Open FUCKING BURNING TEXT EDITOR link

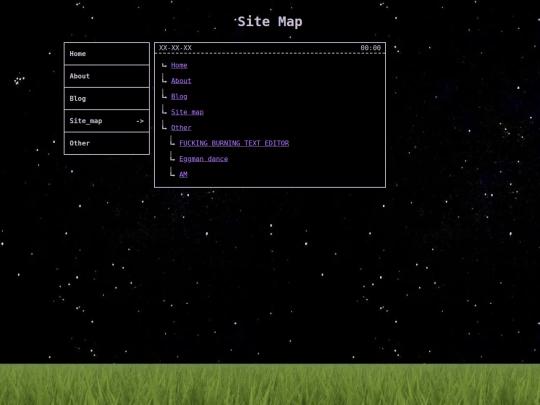click(x=234, y=143)
